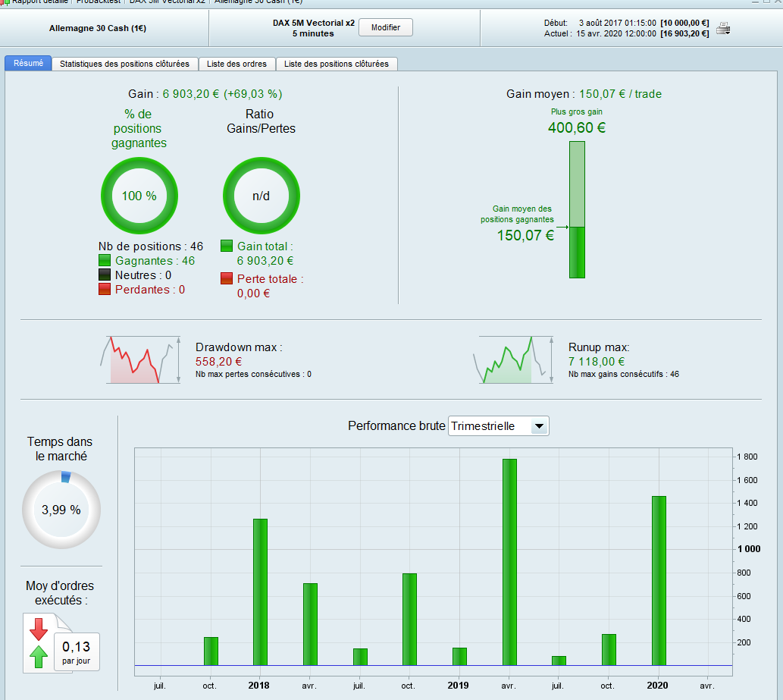Click the Nb de positions : 46 text
Screen dimensions: 783x700
(151, 246)
